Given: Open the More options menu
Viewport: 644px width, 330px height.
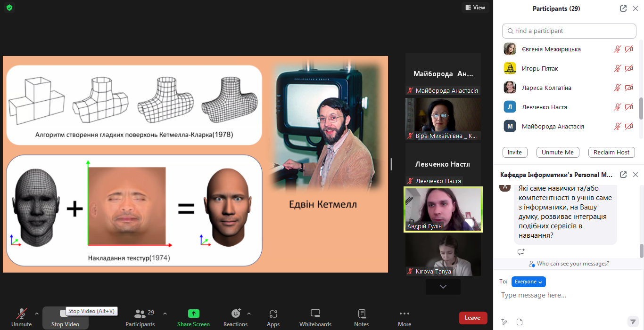Looking at the screenshot, I should [x=405, y=318].
